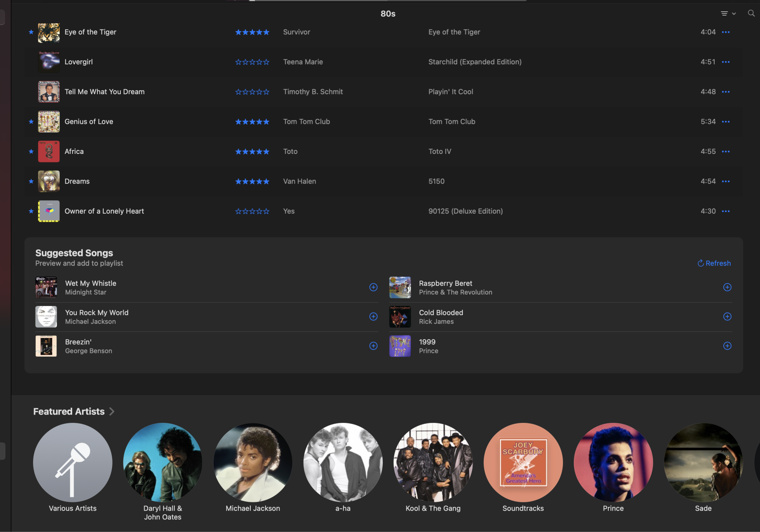The image size is (760, 532).
Task: Open more options for Africa
Action: pos(725,152)
